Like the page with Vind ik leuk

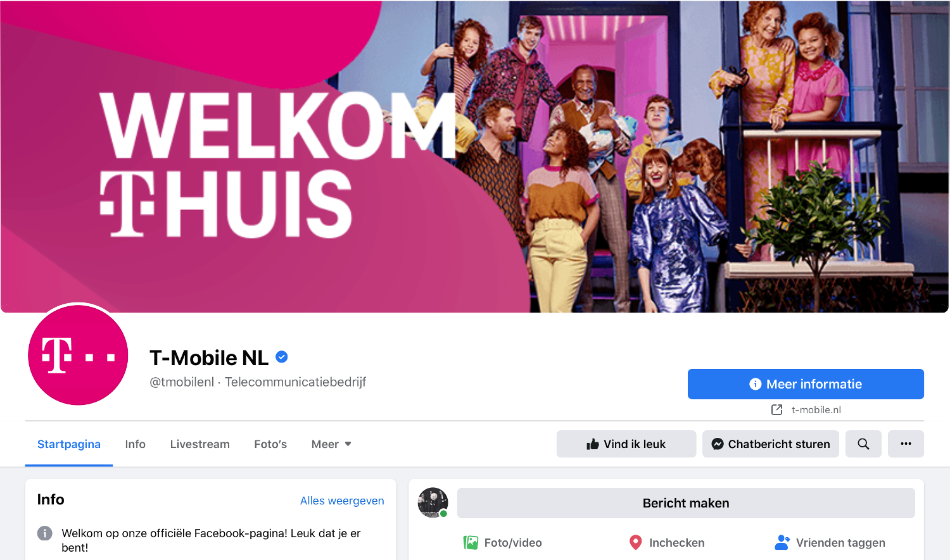tap(626, 444)
